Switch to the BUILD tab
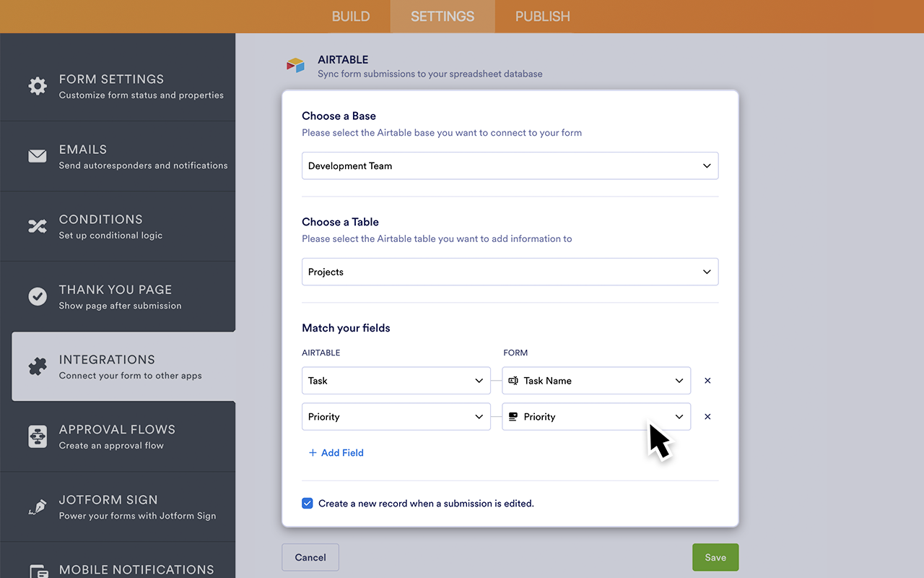 [351, 16]
